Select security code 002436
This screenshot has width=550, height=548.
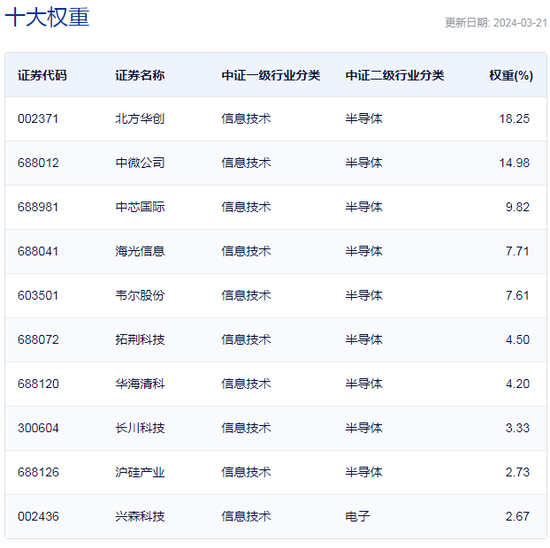pyautogui.click(x=38, y=516)
